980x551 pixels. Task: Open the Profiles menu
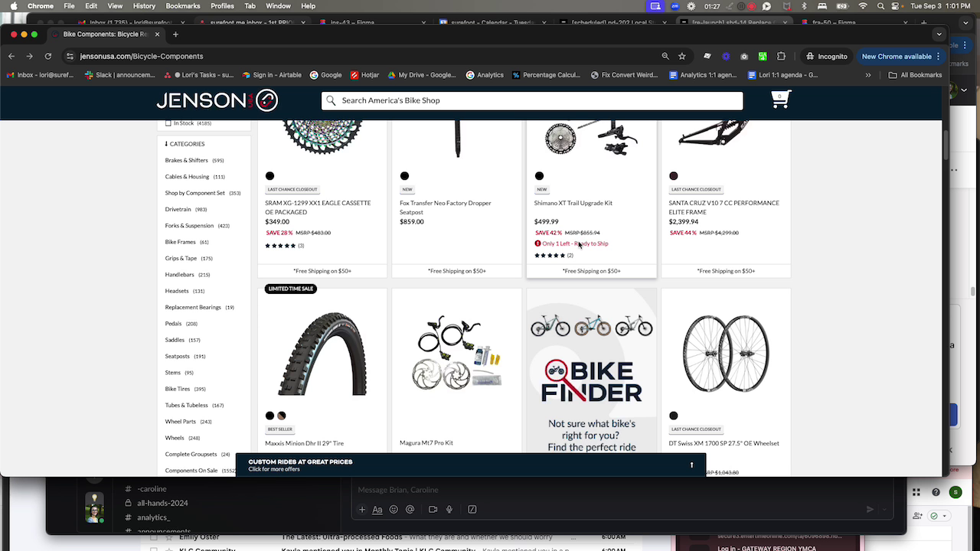222,6
